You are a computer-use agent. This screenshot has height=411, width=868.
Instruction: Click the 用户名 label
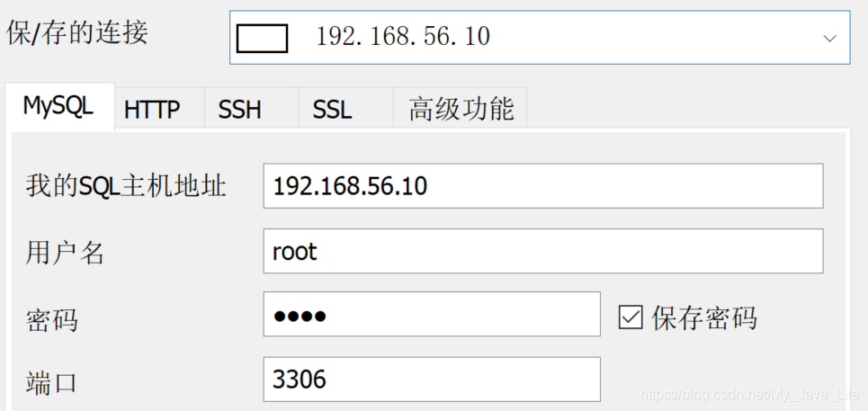65,253
